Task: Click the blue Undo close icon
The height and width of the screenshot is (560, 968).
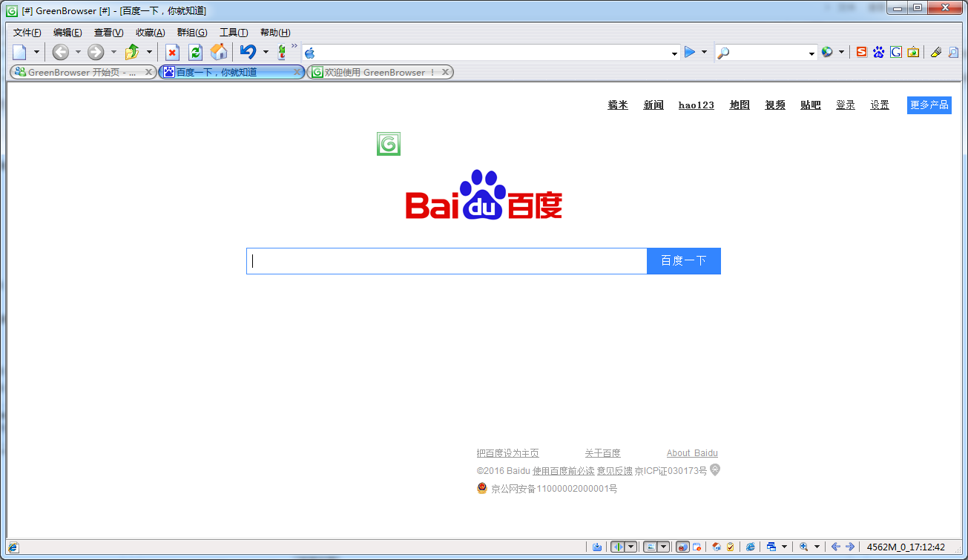Action: coord(248,52)
